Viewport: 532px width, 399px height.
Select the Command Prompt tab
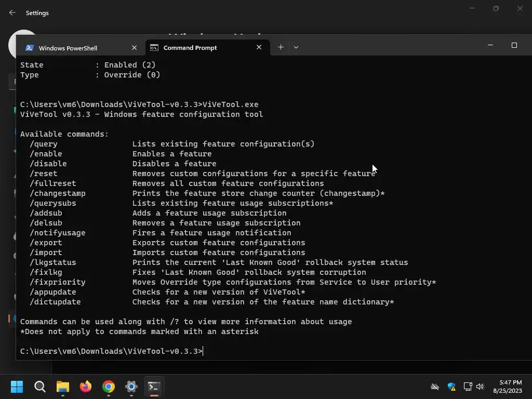point(208,47)
